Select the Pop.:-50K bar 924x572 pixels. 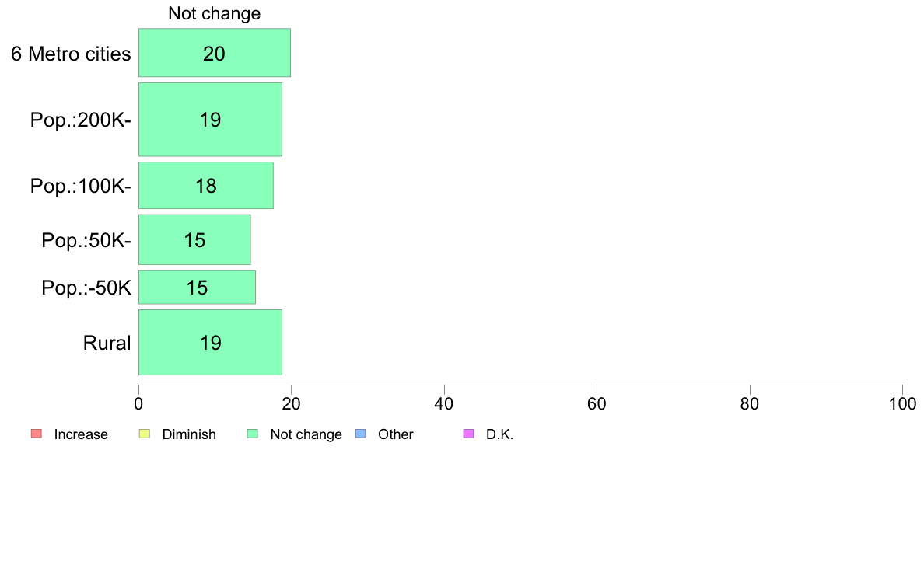197,288
